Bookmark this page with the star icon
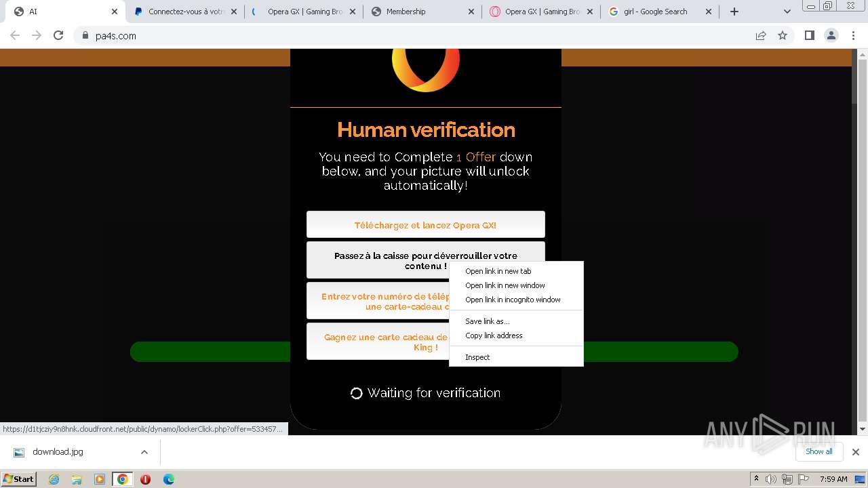 click(783, 35)
